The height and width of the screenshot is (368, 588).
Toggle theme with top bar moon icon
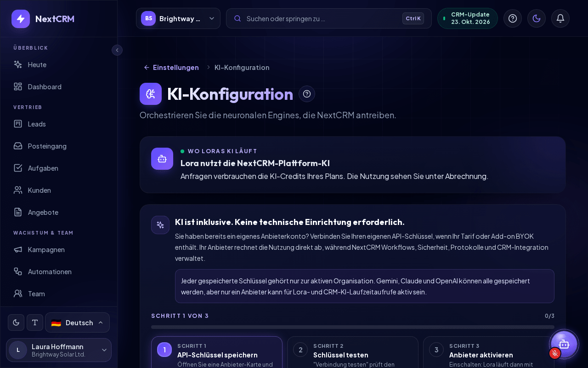537,18
